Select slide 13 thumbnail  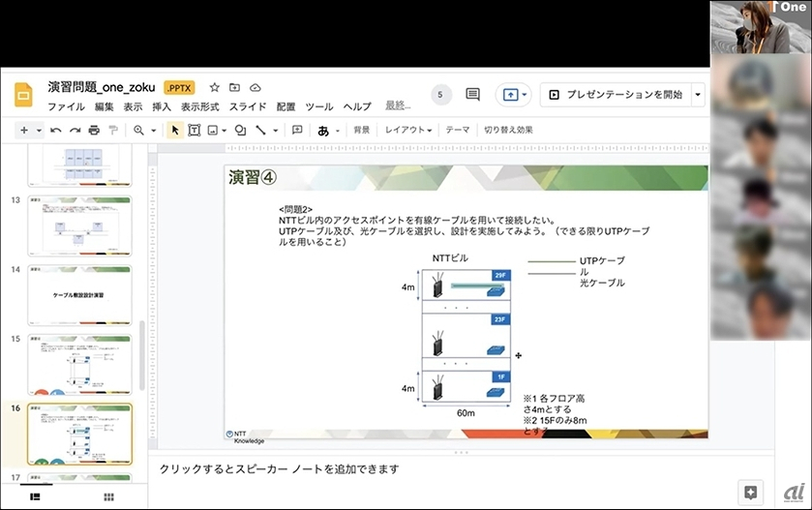pyautogui.click(x=79, y=225)
